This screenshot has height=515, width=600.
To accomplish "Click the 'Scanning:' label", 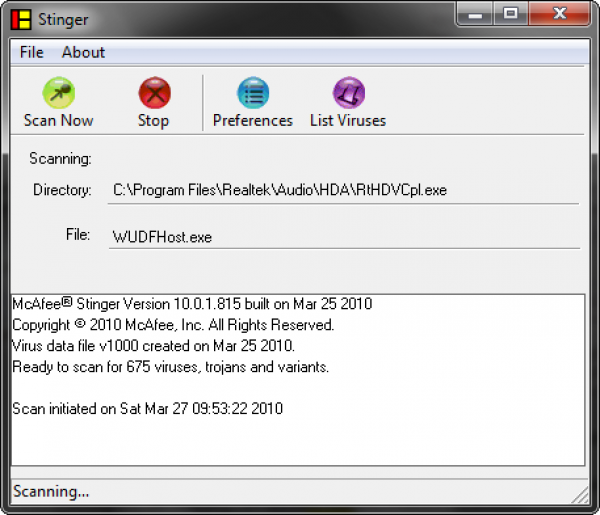I will (x=60, y=159).
